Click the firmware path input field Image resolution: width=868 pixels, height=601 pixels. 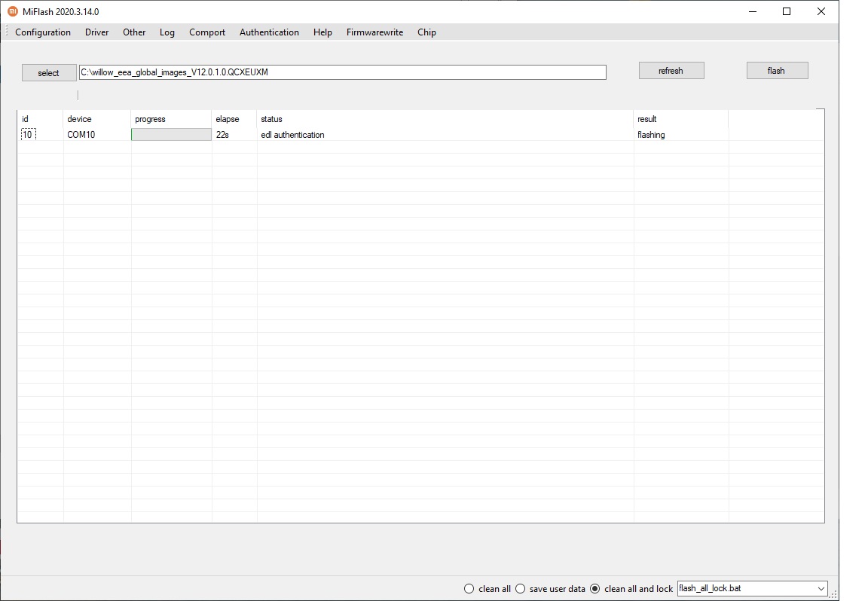click(x=342, y=72)
